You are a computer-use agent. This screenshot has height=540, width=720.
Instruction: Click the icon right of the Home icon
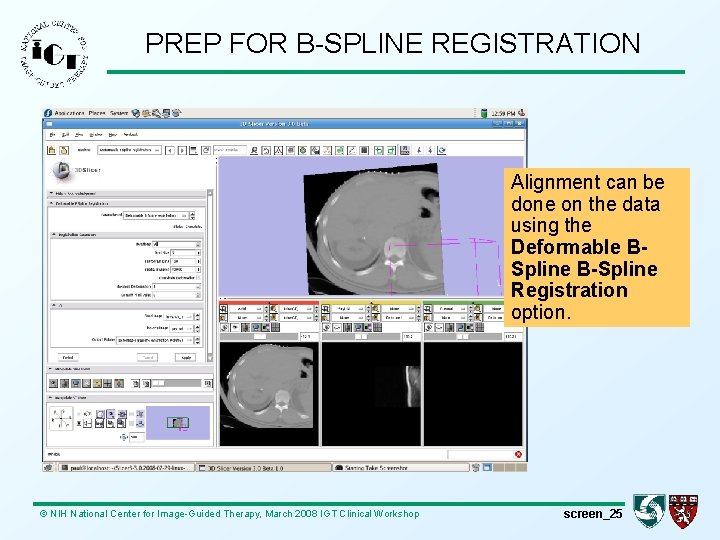64,150
